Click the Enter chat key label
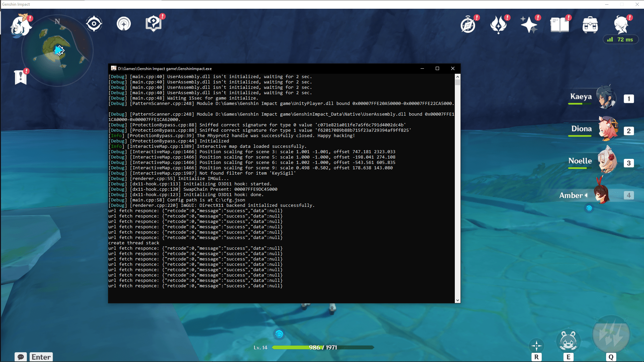The height and width of the screenshot is (362, 644). tap(41, 357)
